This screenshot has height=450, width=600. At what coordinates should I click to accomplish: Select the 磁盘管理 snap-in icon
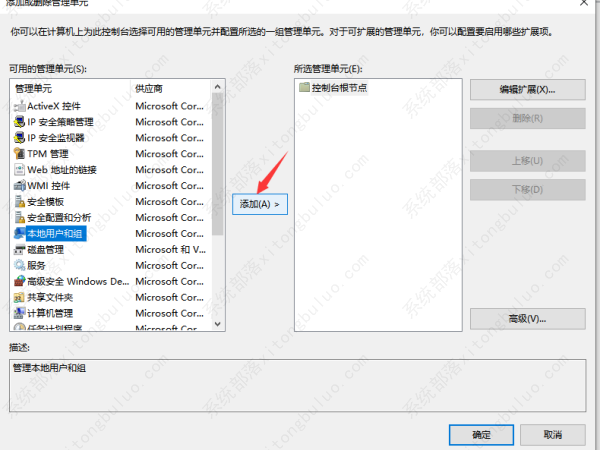19,249
